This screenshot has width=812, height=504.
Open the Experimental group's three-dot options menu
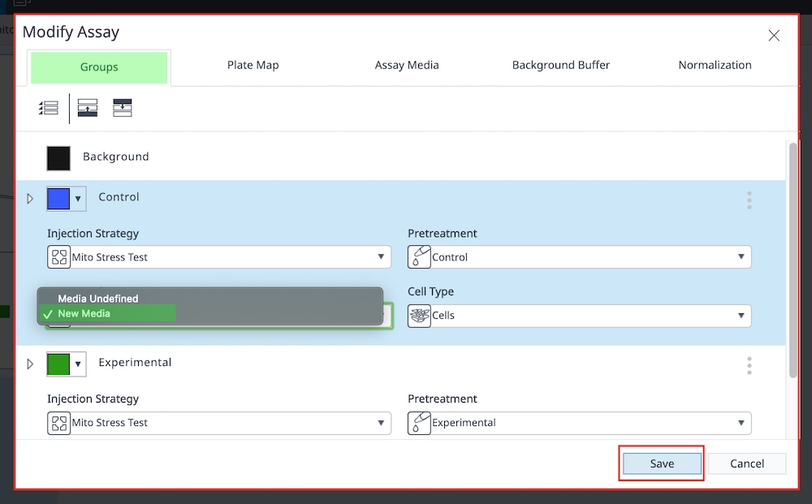point(749,365)
